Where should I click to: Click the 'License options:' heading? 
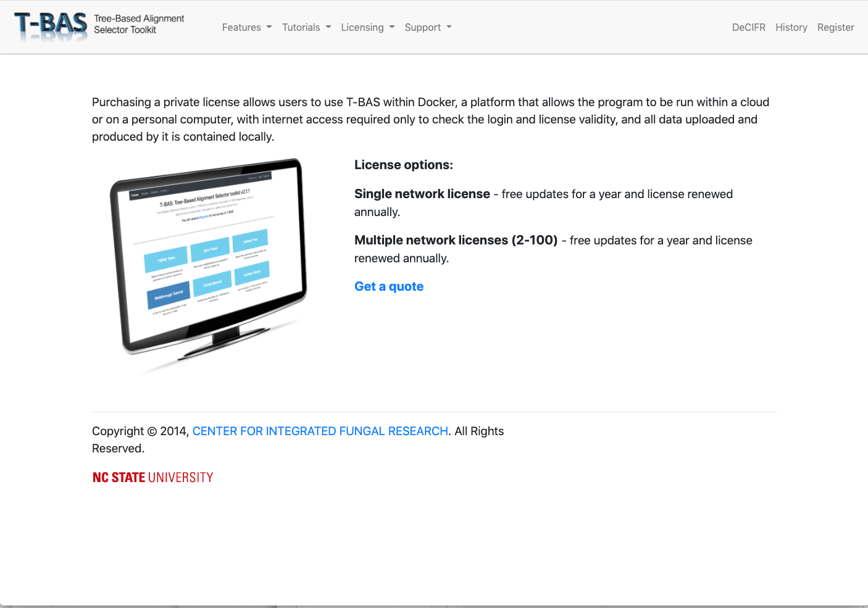click(x=404, y=165)
